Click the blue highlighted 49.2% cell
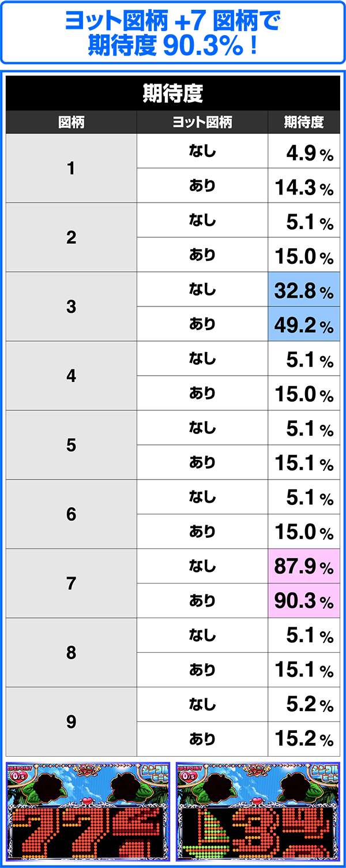Viewport: 346px width, 868px height. tap(304, 324)
